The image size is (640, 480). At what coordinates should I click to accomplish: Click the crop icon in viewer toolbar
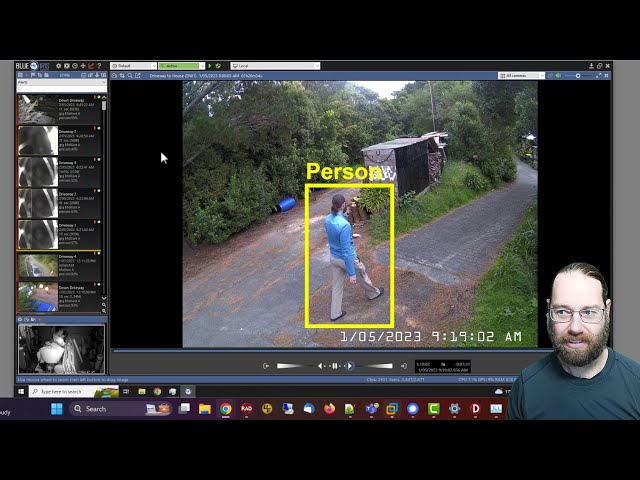click(122, 76)
